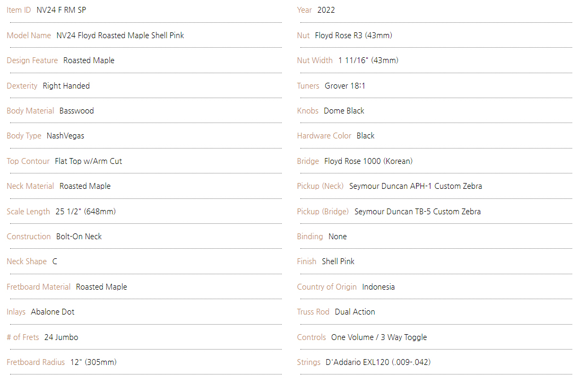
Task: Click the Grover 18:1 tuners value
Action: (x=345, y=86)
